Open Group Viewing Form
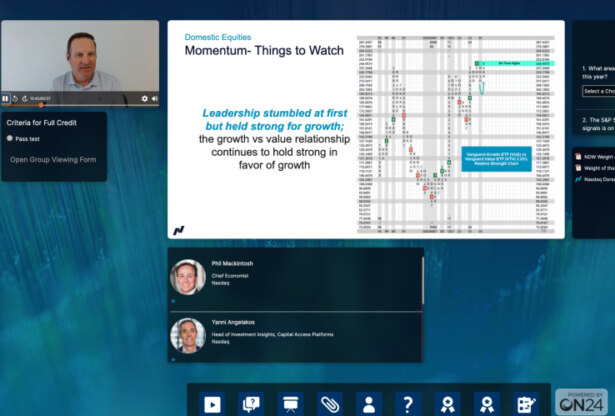The width and height of the screenshot is (615, 416). (x=53, y=160)
